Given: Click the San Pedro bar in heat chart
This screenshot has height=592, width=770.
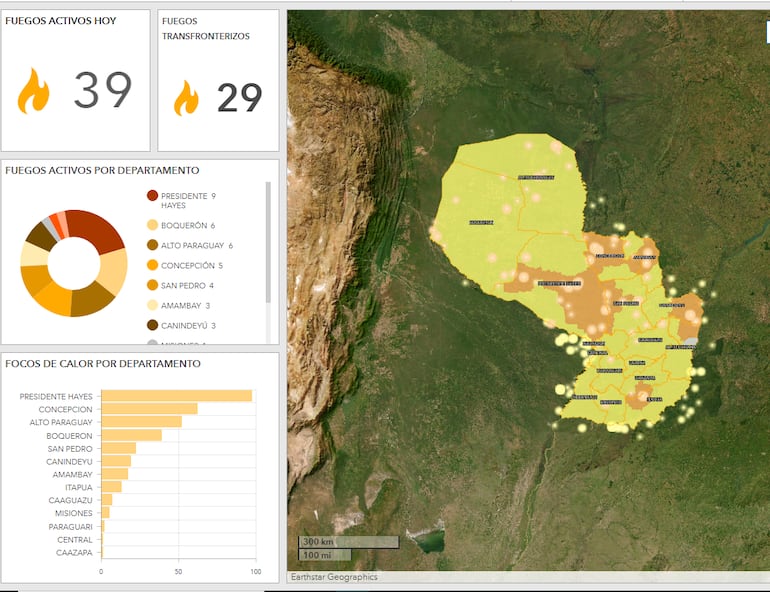Looking at the screenshot, I should click(x=118, y=448).
